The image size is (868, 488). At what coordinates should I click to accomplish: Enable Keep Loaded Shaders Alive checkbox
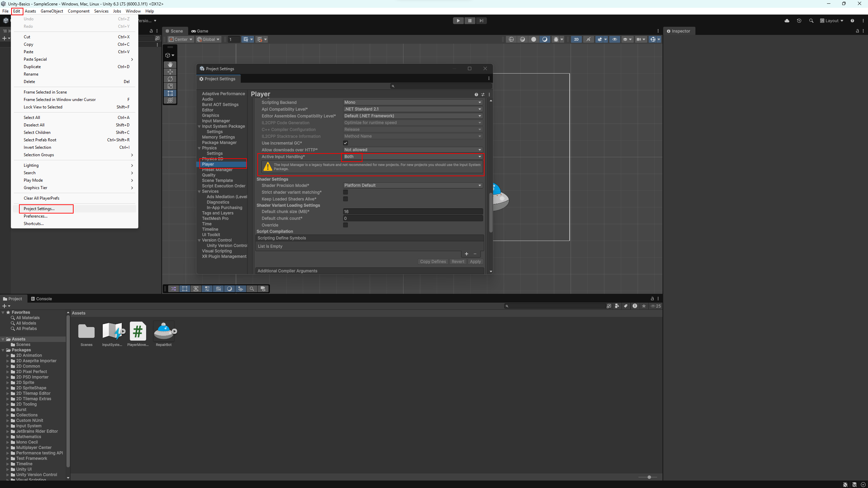[x=346, y=199]
